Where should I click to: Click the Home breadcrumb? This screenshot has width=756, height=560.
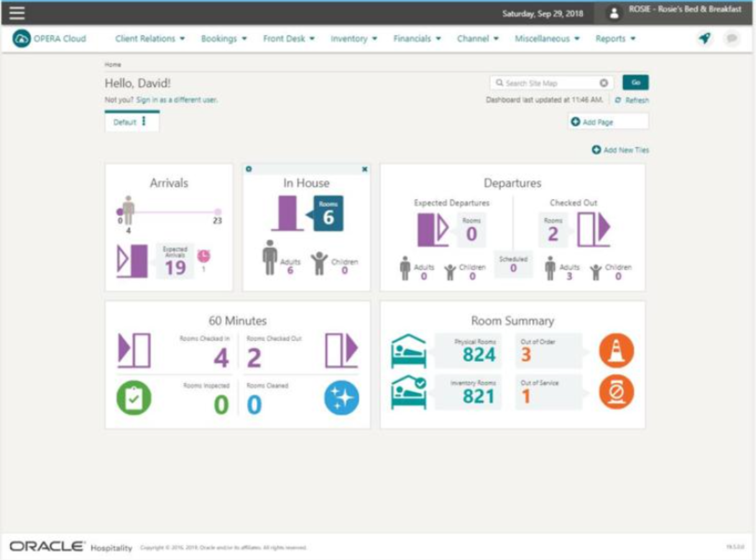click(x=113, y=64)
